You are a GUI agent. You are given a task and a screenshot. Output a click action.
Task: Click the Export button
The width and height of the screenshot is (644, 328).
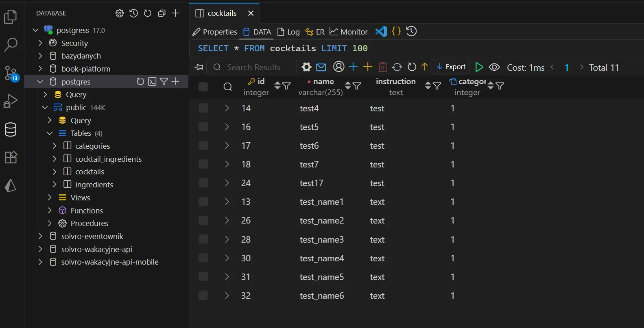click(451, 67)
